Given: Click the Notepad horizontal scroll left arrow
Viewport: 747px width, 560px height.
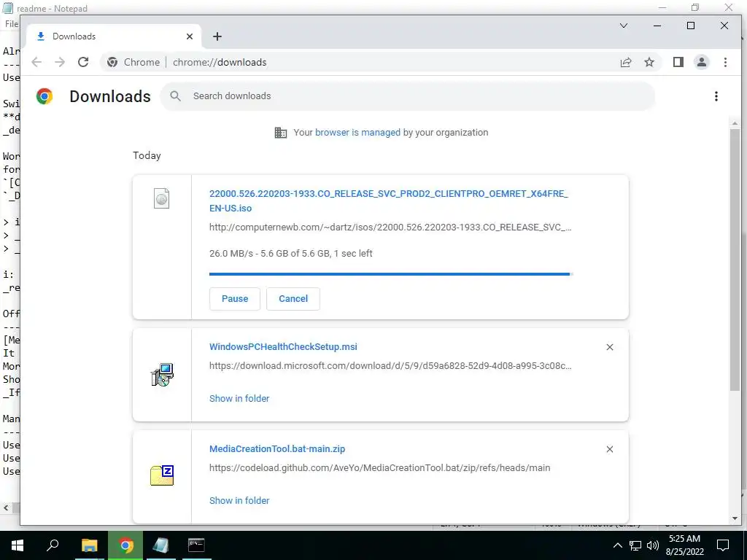Looking at the screenshot, I should point(6,507).
